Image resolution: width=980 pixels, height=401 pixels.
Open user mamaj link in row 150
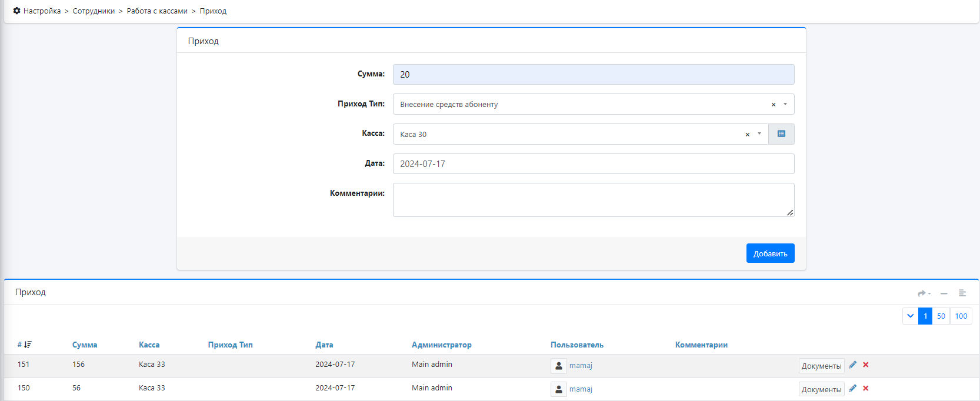coord(581,389)
